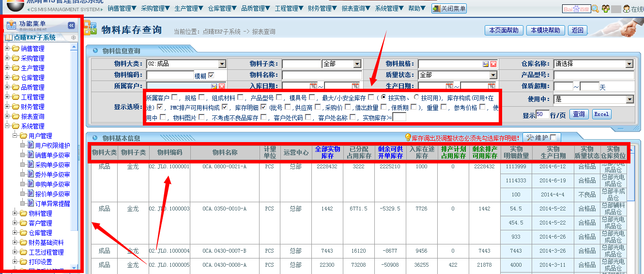Viewport: 644px width, 274px height.
Task: Toggle the 模糊 fuzzy match checkbox
Action: click(211, 75)
